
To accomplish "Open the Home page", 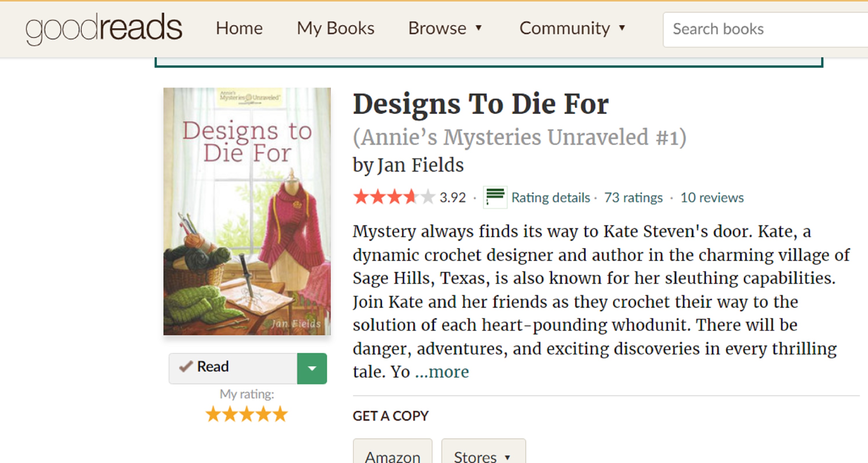I will [239, 28].
